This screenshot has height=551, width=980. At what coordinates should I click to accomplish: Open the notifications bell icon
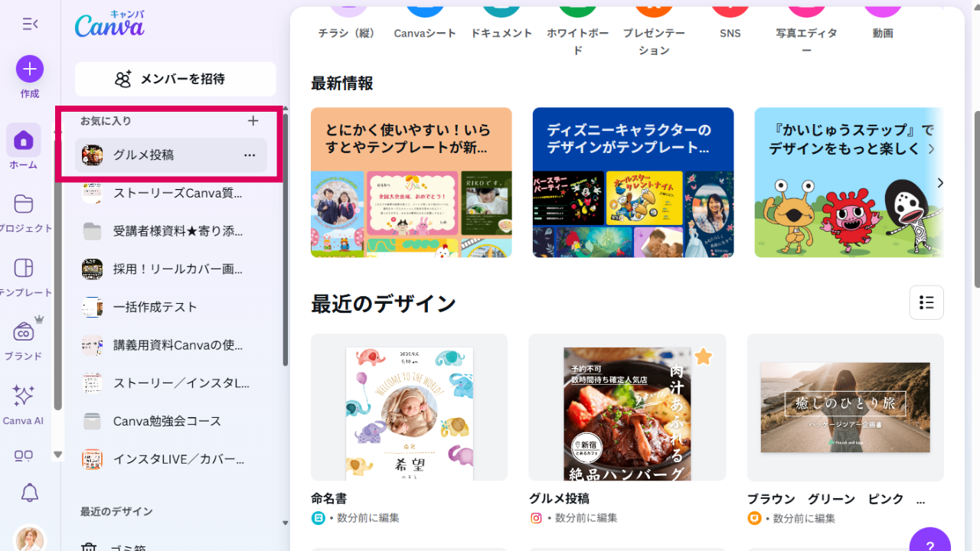(30, 493)
